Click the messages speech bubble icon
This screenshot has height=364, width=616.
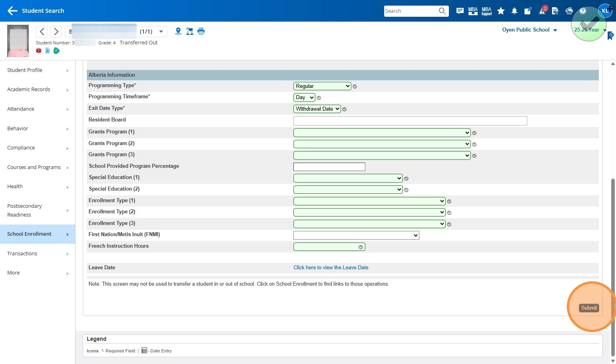coord(460,11)
